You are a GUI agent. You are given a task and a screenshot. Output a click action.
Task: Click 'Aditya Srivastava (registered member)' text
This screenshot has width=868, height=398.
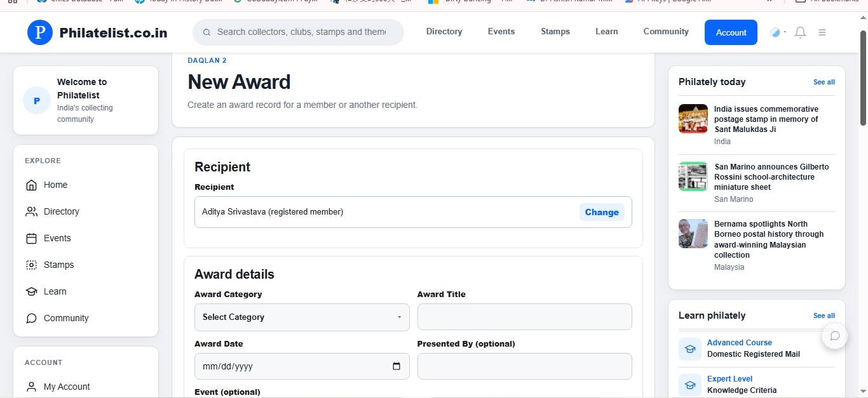click(273, 212)
